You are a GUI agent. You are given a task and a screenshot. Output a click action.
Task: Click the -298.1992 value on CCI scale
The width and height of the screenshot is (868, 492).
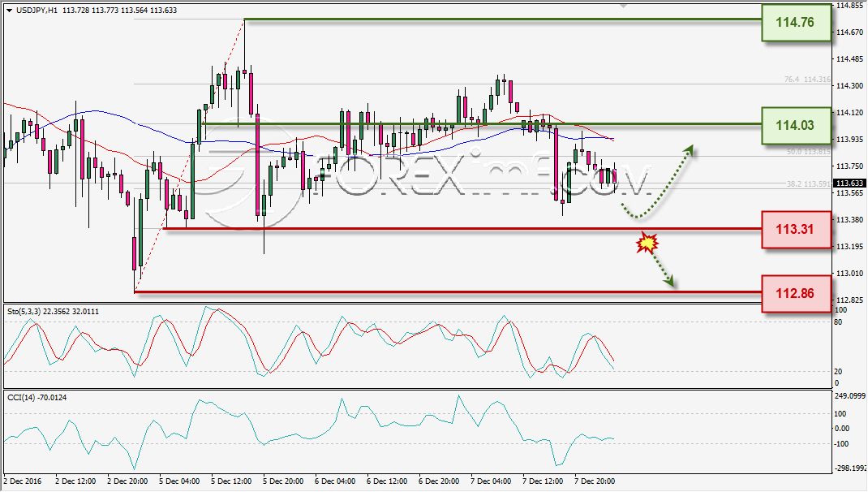click(849, 468)
